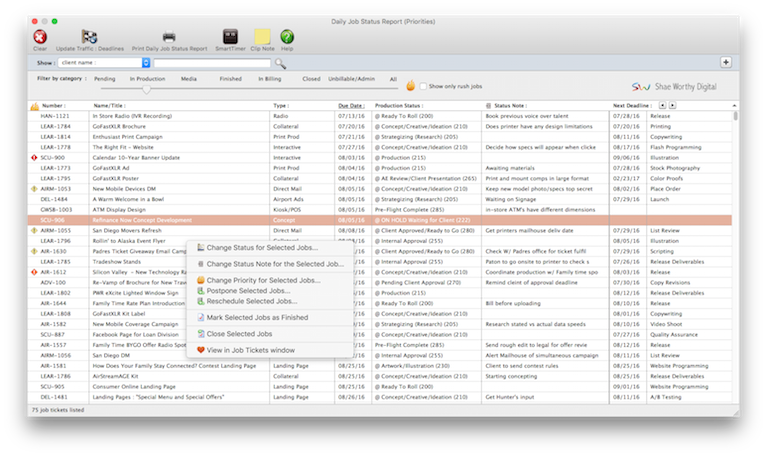This screenshot has width=767, height=456.
Task: Enable Show only rush jobs checkbox
Action: (x=422, y=87)
